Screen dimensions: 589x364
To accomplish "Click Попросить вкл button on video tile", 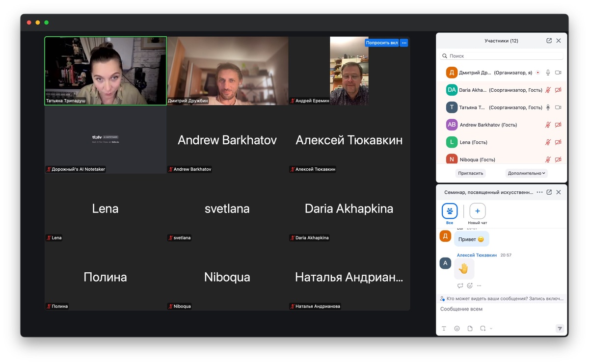I will 382,43.
